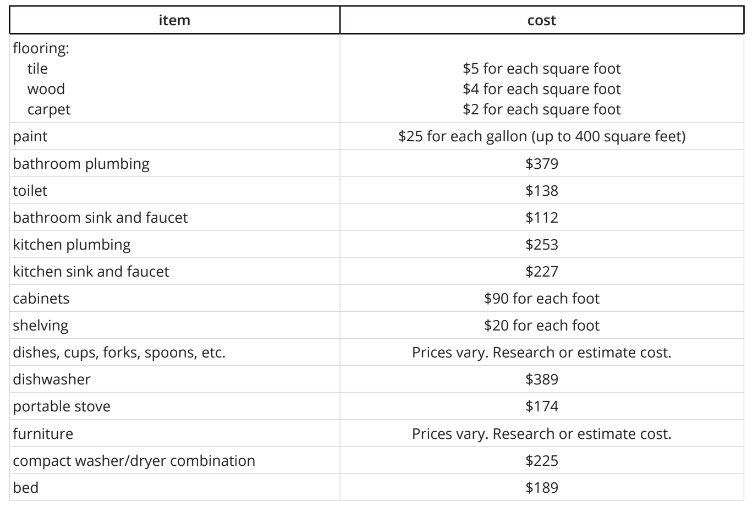The height and width of the screenshot is (511, 754).
Task: Select the $253 kitchen plumbing cost
Action: tap(541, 244)
